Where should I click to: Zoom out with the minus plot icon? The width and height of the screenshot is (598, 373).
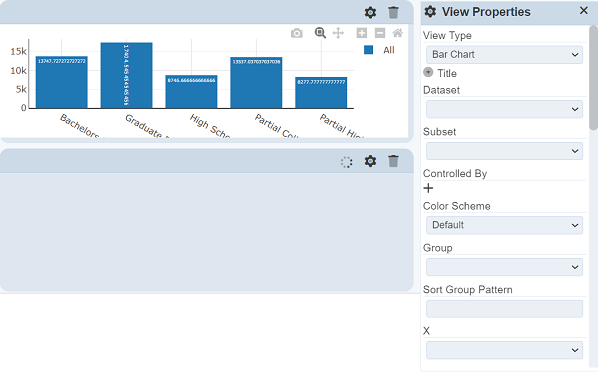(380, 33)
